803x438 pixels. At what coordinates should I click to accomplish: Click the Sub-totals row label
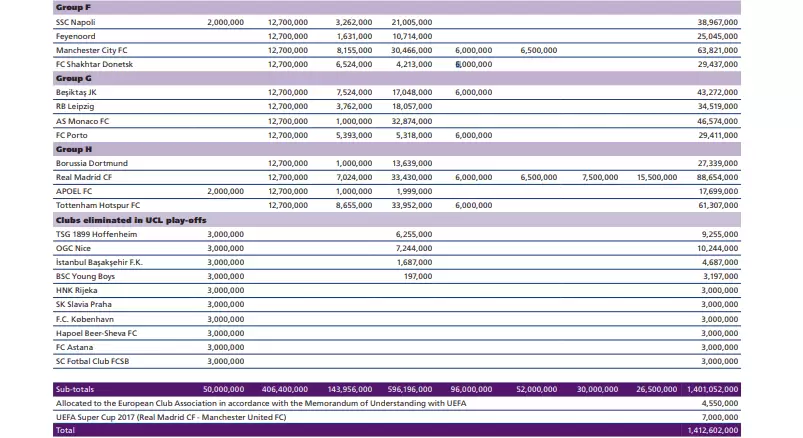(x=77, y=388)
